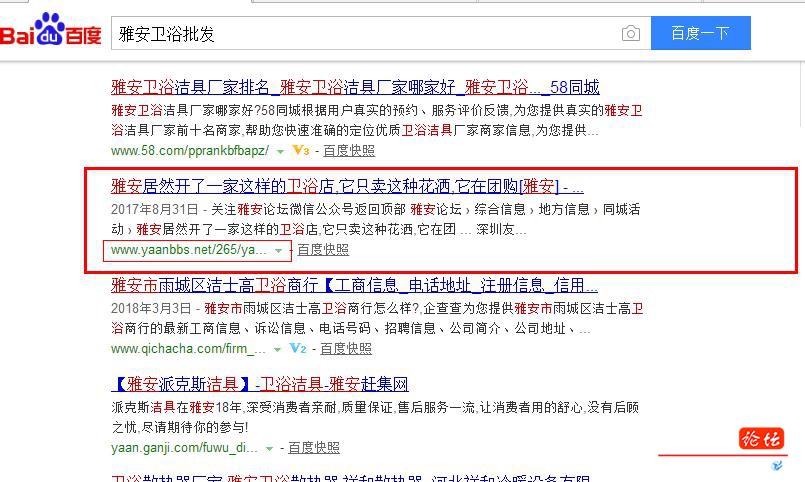This screenshot has height=482, width=805.
Task: Click the Baidu logo
Action: tap(50, 30)
